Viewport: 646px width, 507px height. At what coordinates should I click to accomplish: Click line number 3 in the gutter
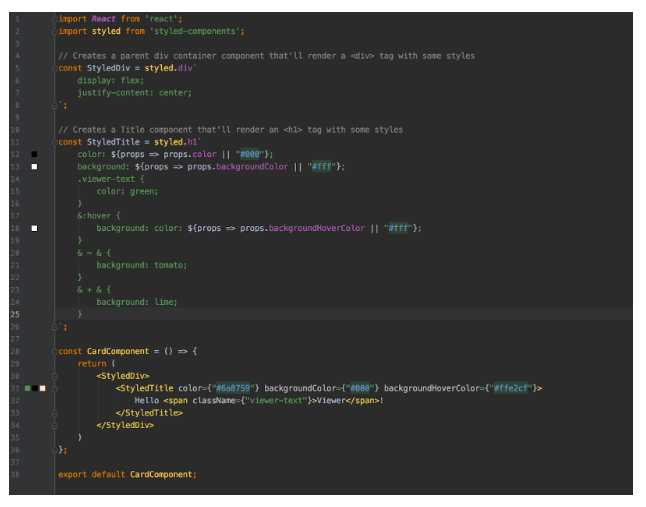tap(17, 44)
